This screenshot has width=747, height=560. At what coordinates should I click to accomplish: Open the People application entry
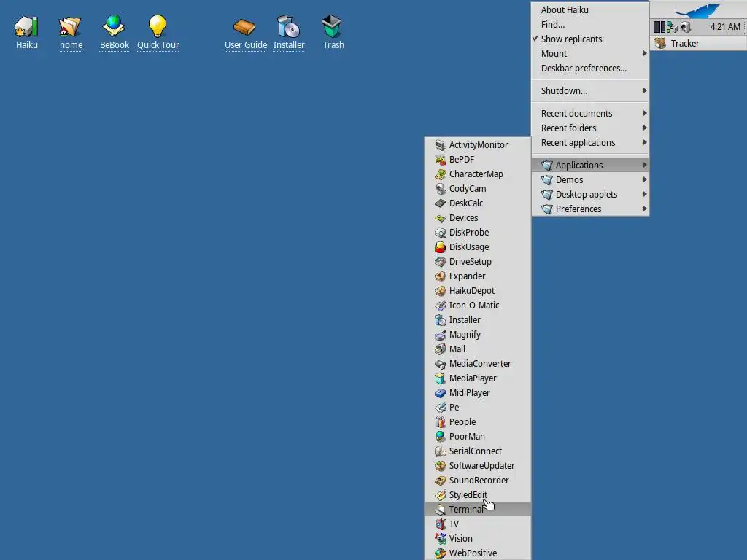[478, 422]
